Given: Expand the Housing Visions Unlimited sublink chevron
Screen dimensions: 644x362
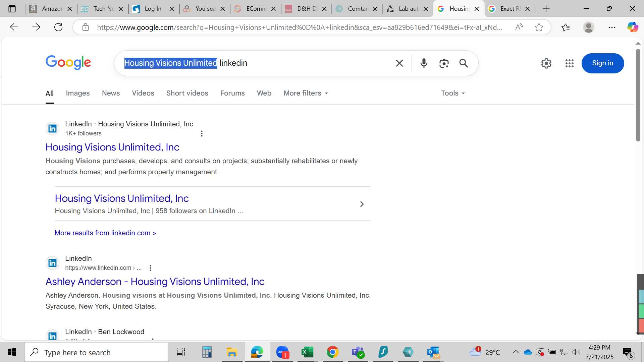Looking at the screenshot, I should click(362, 204).
